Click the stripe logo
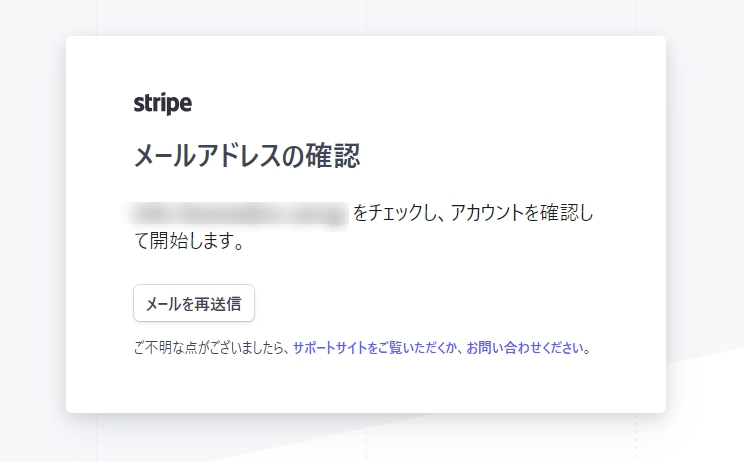The height and width of the screenshot is (462, 744). (163, 103)
